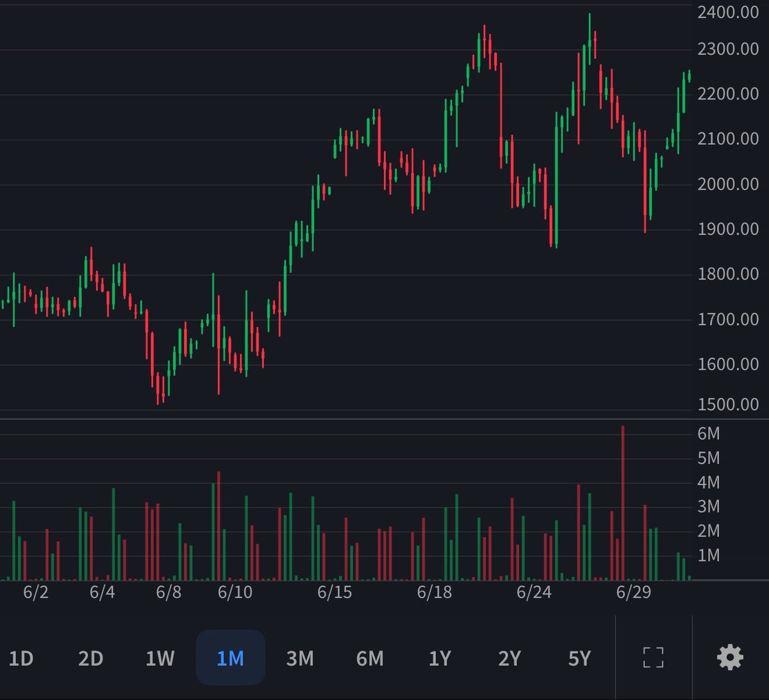Click the 6/2 date label
This screenshot has height=700, width=769.
point(36,592)
